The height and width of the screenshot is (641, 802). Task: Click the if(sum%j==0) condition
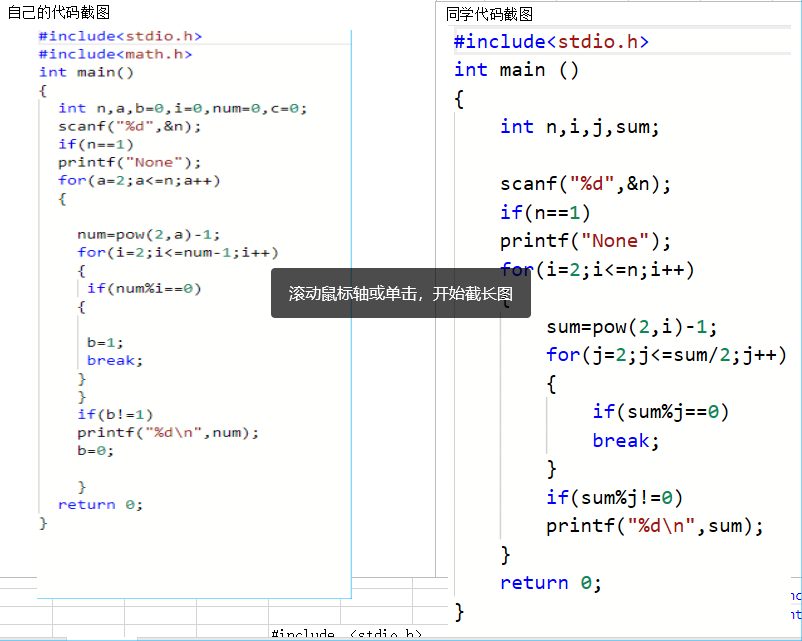tap(660, 412)
